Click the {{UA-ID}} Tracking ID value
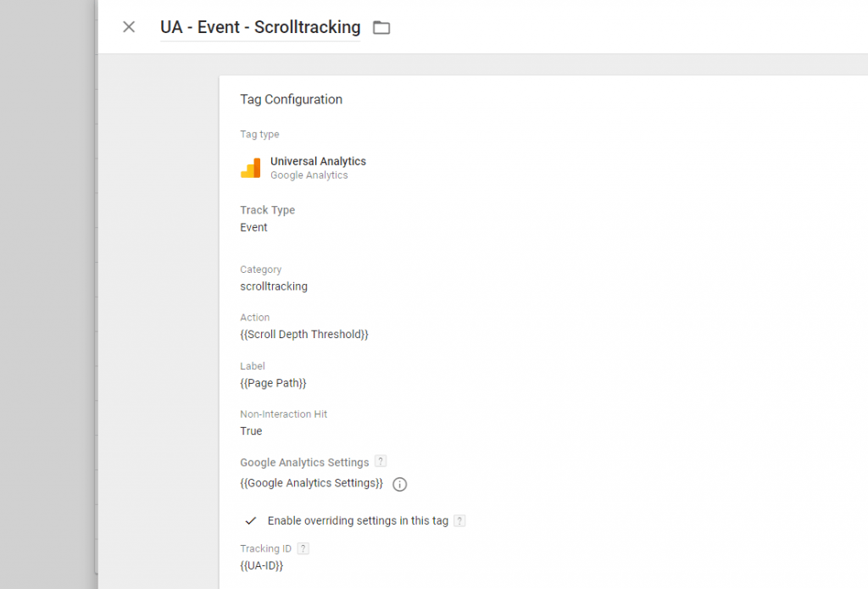Viewport: 868px width, 589px height. coord(261,564)
